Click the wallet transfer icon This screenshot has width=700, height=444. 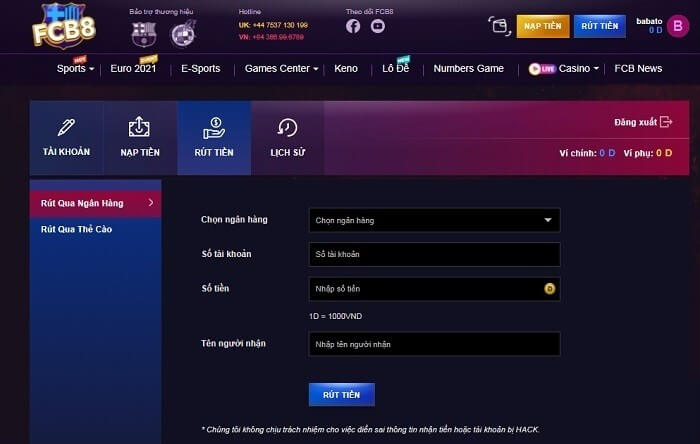(500, 26)
